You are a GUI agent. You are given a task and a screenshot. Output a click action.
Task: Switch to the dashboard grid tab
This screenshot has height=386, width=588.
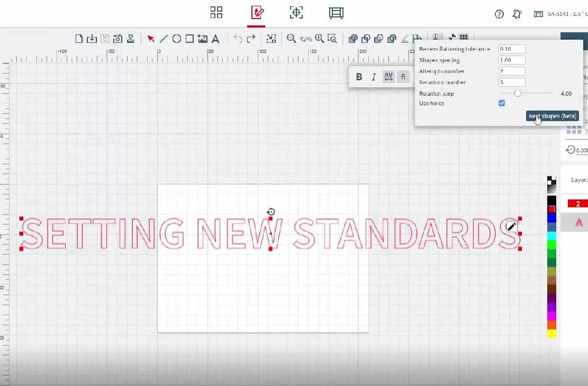216,13
